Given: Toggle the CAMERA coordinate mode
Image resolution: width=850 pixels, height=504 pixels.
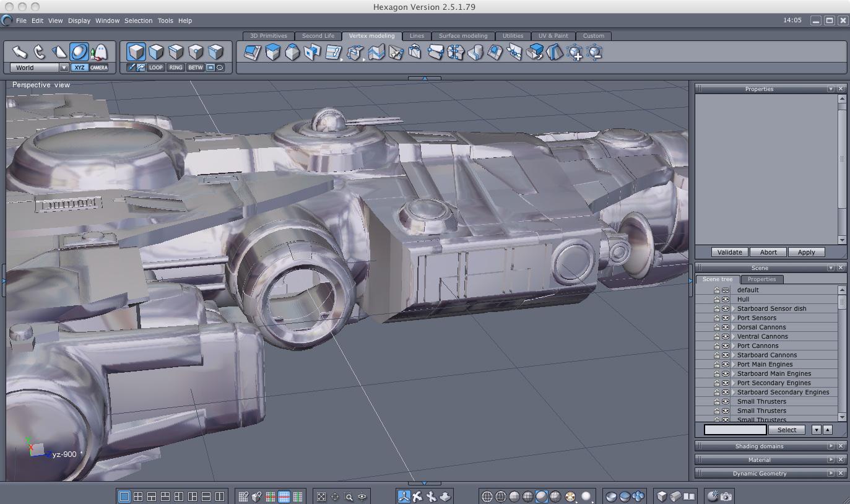Looking at the screenshot, I should pyautogui.click(x=98, y=67).
